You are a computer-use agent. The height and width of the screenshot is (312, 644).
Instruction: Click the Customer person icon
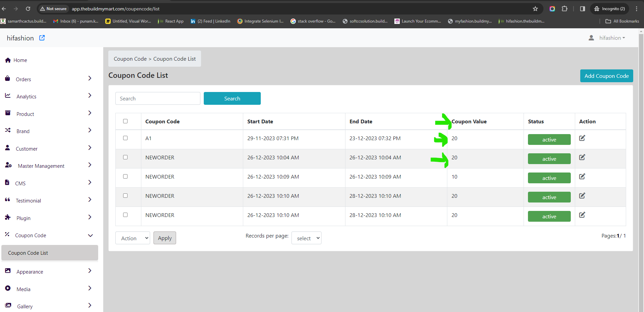7,148
